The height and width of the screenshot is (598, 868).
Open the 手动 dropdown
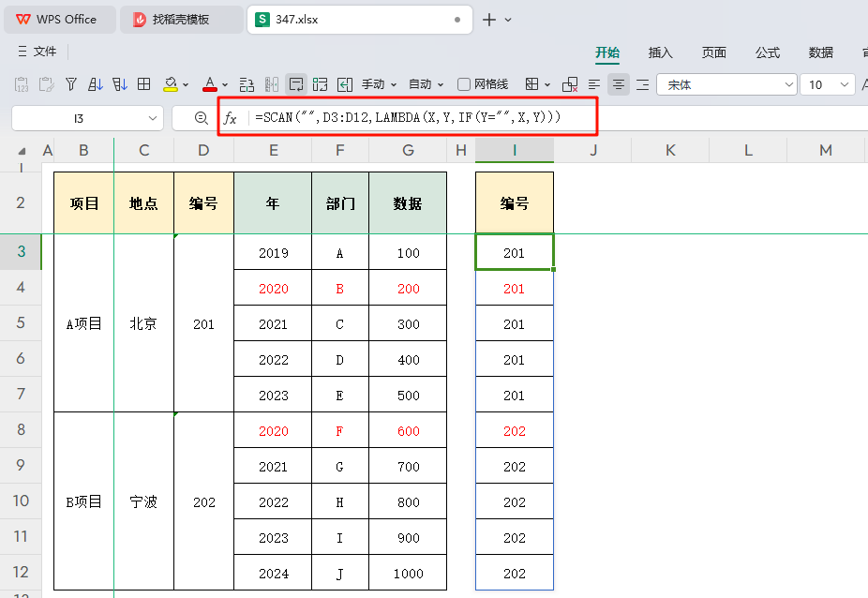click(380, 84)
